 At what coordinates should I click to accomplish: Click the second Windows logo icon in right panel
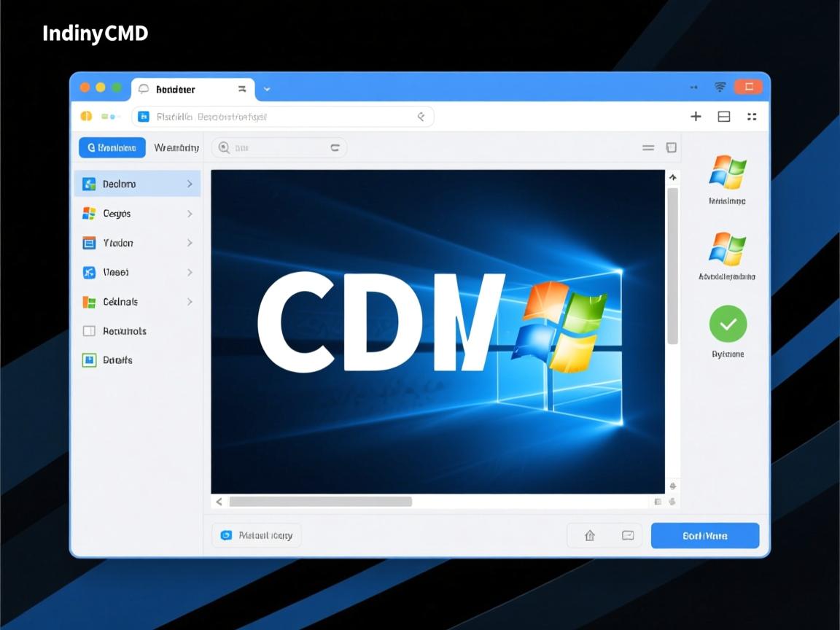coord(727,249)
